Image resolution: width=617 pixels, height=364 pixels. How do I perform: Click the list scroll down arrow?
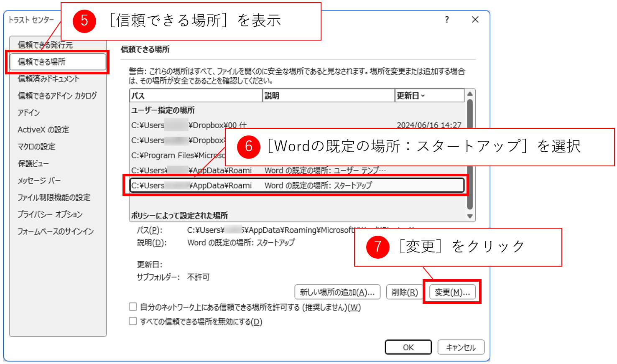pyautogui.click(x=470, y=216)
